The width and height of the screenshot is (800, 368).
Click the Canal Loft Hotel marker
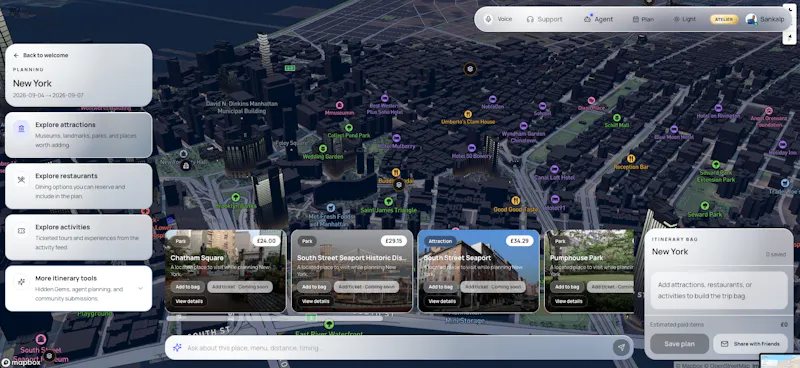pyautogui.click(x=554, y=169)
